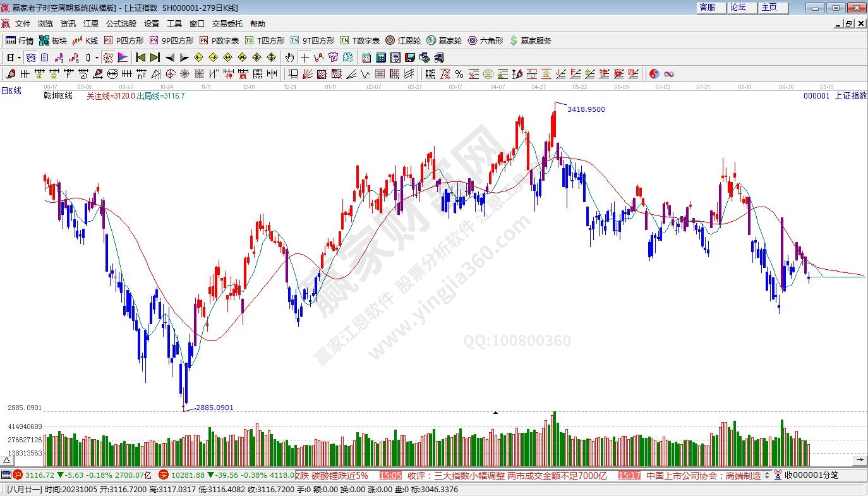Select the hand pan tool
Viewport: 868px width, 496px height.
pyautogui.click(x=290, y=57)
